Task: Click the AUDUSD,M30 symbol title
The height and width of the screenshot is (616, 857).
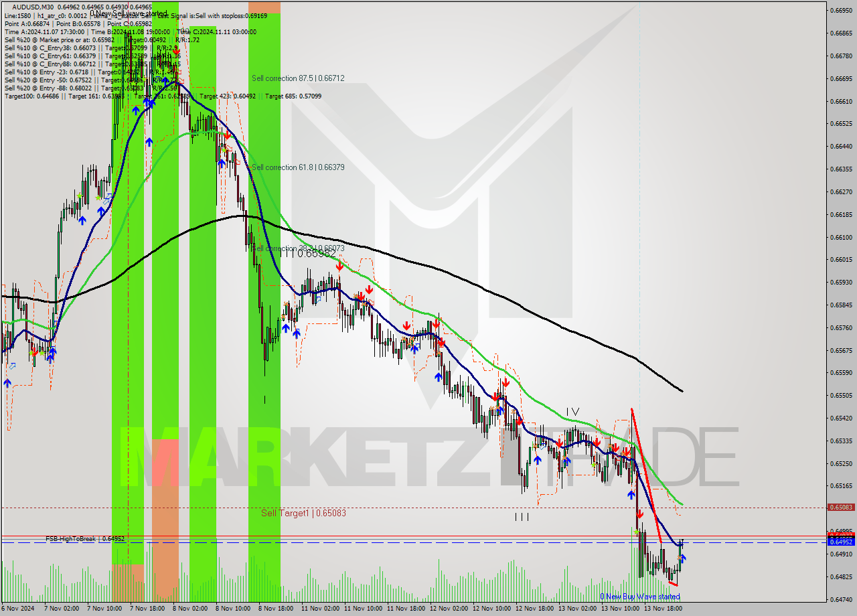Action: tap(33, 7)
